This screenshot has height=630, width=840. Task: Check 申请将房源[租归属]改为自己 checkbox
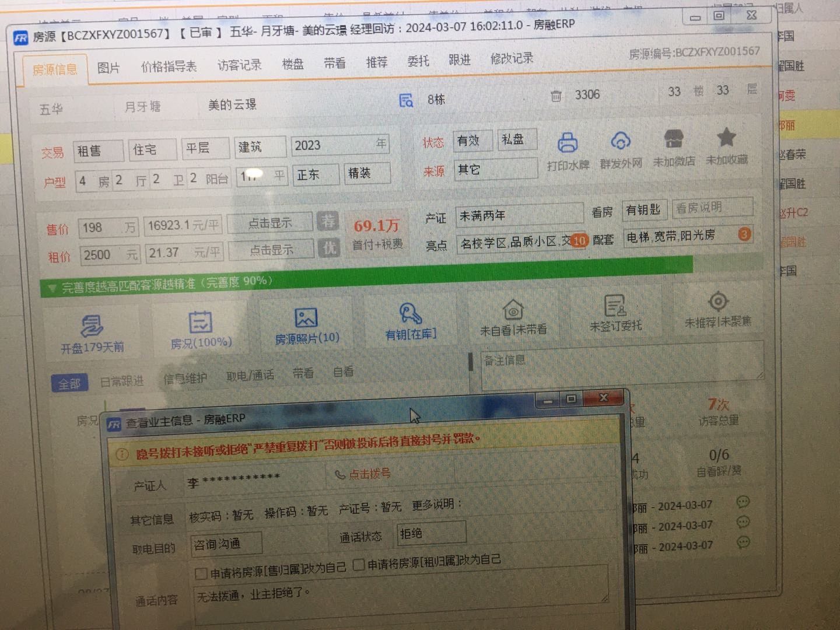click(359, 565)
